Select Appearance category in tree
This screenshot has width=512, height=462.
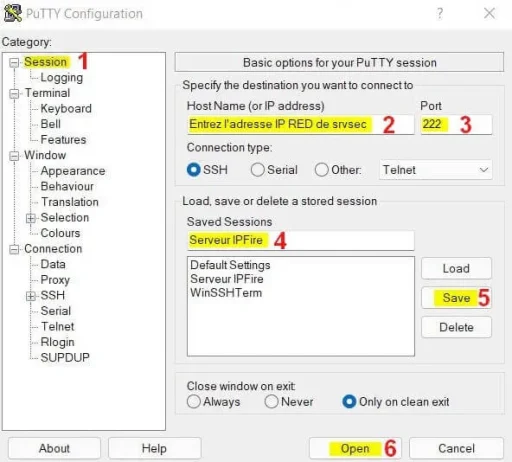pos(73,171)
